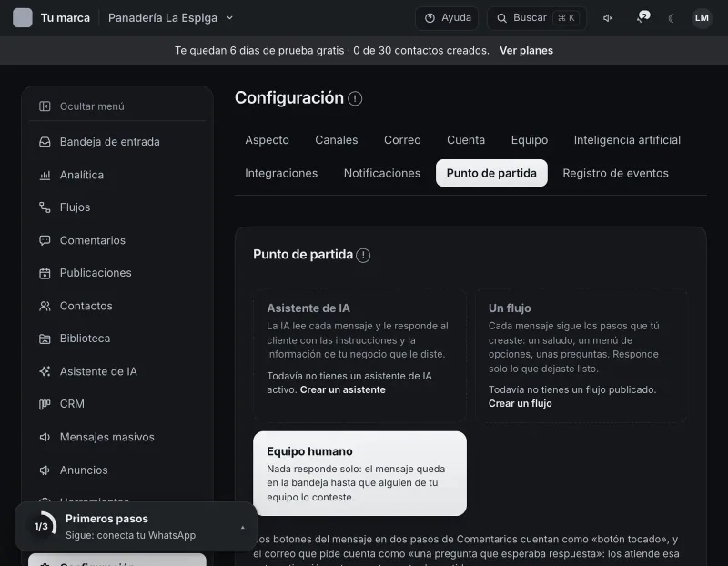Click the info icon beside Configuración heading

pyautogui.click(x=355, y=98)
